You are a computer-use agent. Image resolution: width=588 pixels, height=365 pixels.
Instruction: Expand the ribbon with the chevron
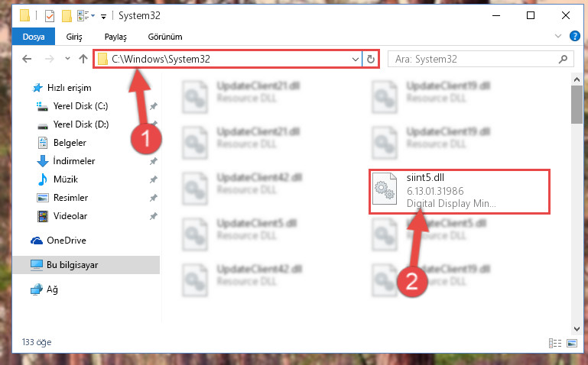pos(558,36)
